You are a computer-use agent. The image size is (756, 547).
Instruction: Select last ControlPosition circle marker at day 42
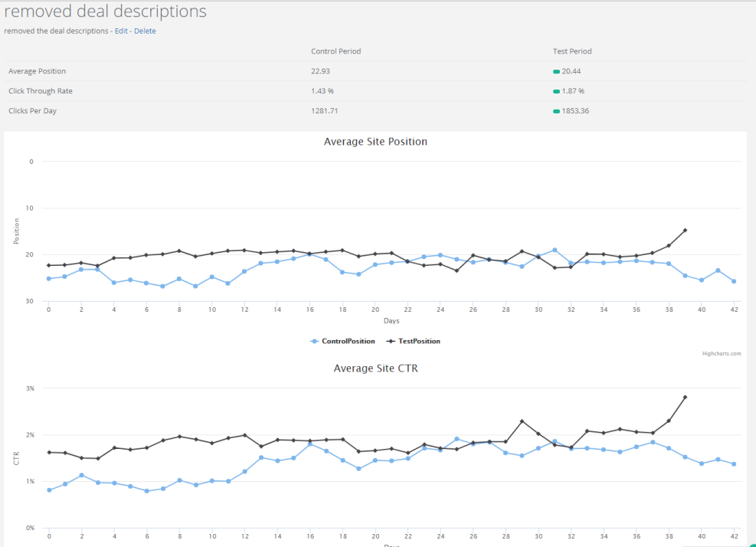click(734, 281)
